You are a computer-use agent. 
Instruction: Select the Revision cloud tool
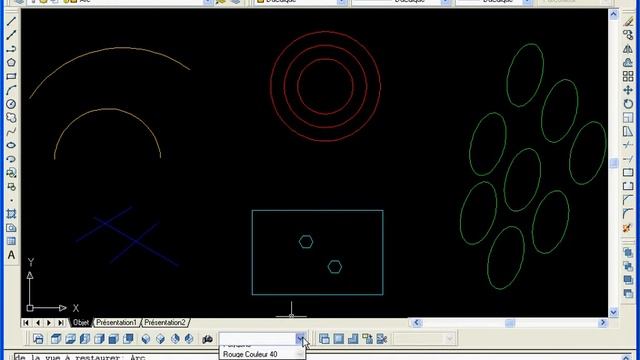click(x=11, y=118)
